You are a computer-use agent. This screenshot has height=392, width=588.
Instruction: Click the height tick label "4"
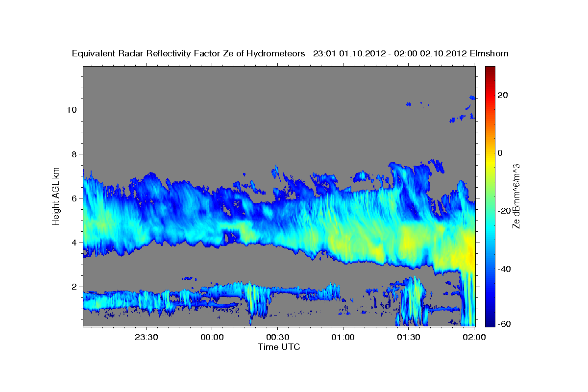[74, 243]
